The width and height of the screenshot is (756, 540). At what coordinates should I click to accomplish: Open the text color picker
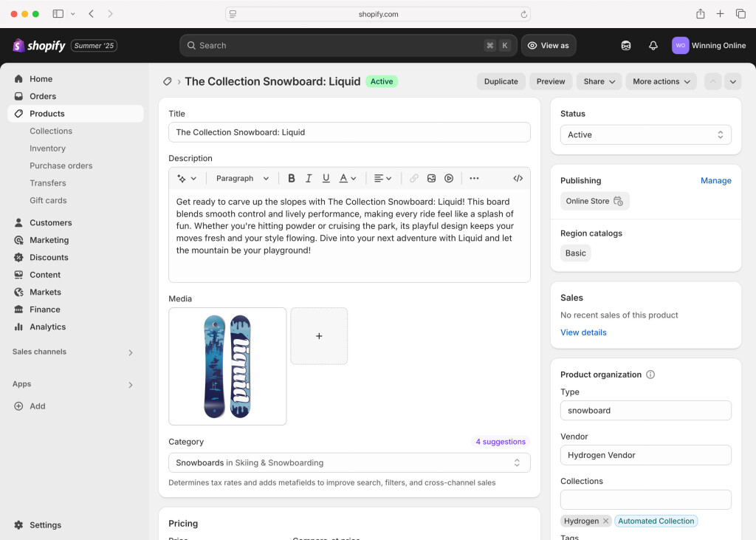[348, 179]
